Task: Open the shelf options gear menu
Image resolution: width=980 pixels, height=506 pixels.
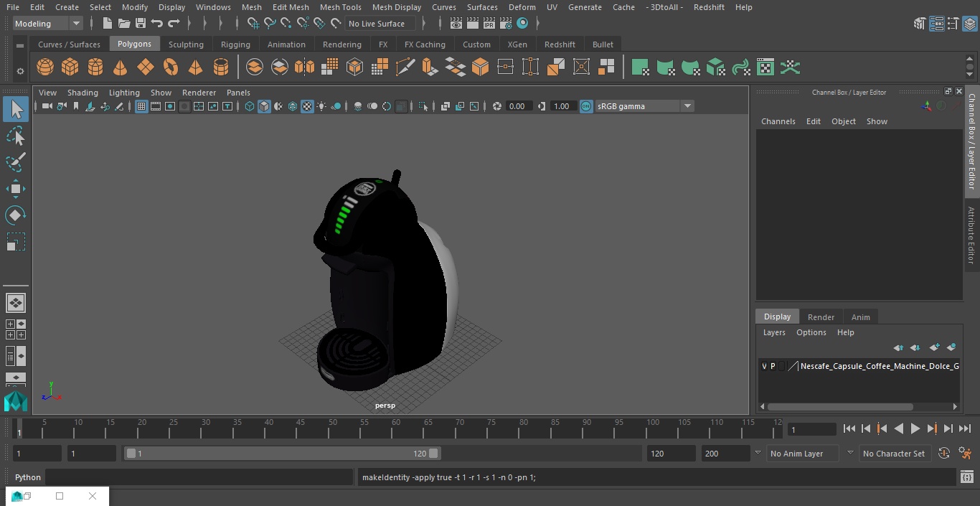Action: coord(20,70)
